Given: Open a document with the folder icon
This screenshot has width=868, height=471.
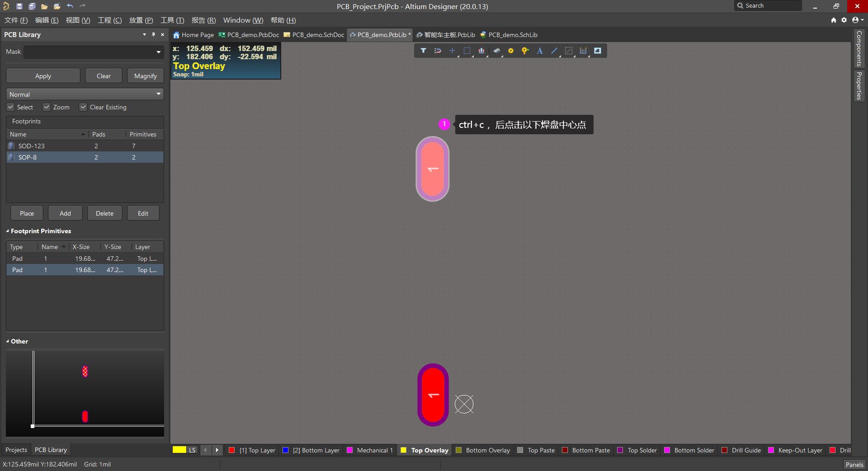Looking at the screenshot, I should point(44,6).
